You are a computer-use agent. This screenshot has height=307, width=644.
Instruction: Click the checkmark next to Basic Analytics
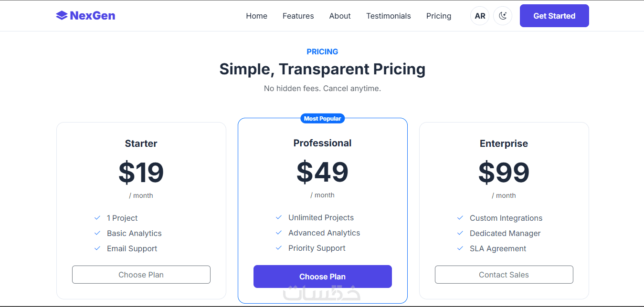(97, 233)
